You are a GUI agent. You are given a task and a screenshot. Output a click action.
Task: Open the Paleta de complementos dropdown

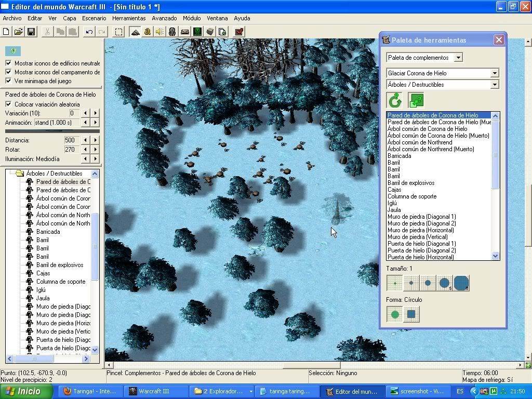pyautogui.click(x=458, y=58)
